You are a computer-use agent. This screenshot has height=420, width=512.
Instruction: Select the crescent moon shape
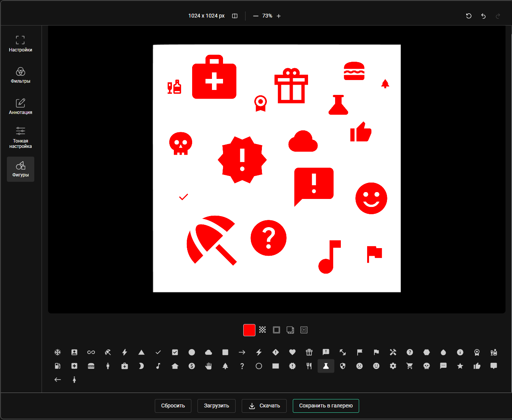click(x=141, y=366)
